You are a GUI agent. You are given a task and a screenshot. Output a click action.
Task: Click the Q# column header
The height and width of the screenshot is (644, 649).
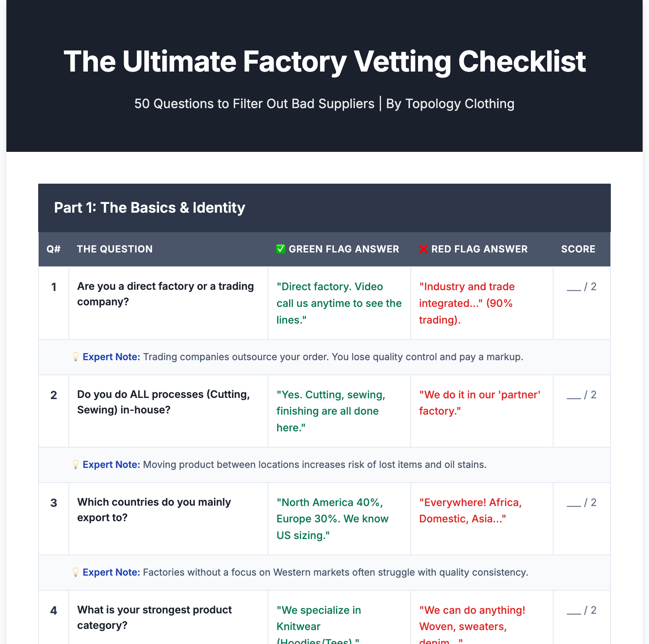[54, 249]
